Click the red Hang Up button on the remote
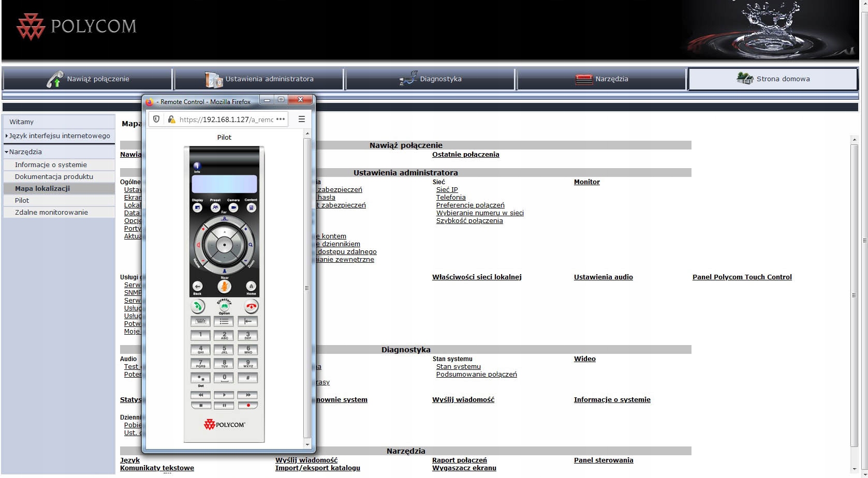 (251, 306)
